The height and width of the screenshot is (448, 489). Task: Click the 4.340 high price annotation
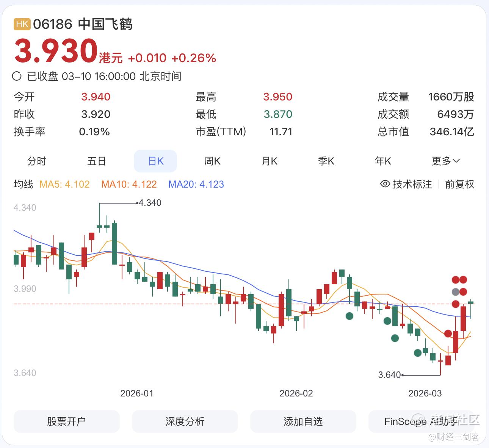click(x=150, y=203)
